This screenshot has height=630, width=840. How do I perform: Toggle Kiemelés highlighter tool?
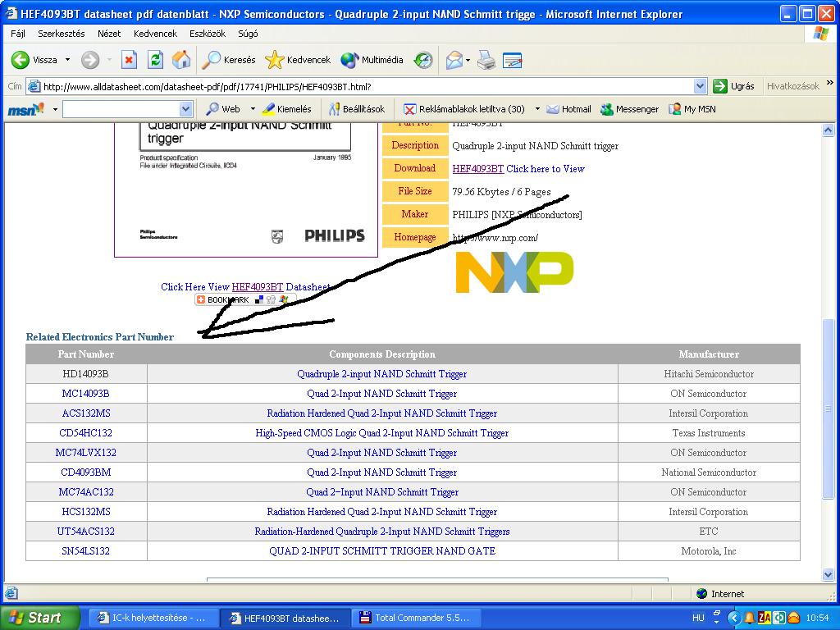[x=286, y=109]
